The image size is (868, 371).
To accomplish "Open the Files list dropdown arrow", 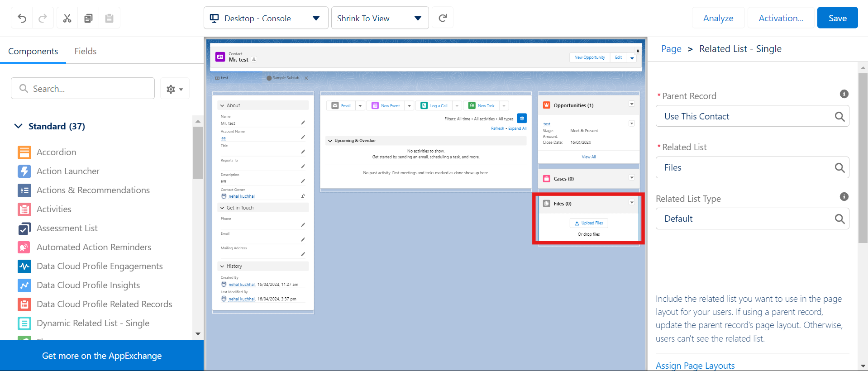I will [x=632, y=202].
